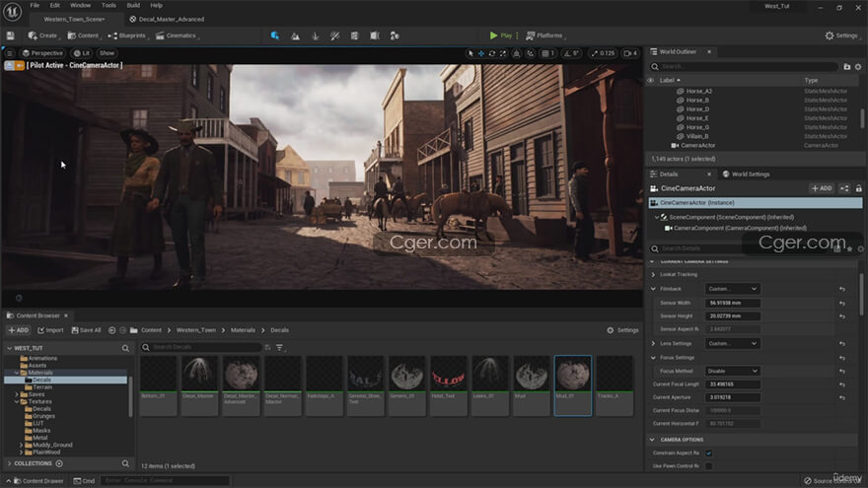Search within WEST_TUT folder tree

point(125,348)
